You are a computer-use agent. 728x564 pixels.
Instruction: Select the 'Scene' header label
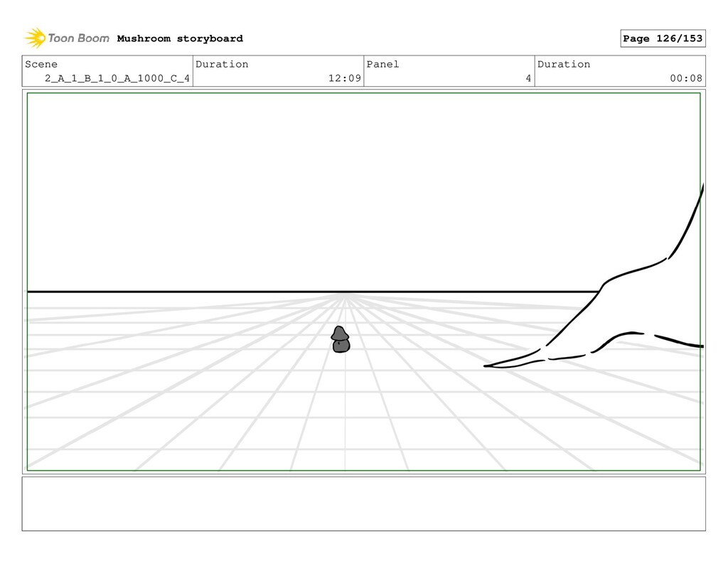coord(41,64)
